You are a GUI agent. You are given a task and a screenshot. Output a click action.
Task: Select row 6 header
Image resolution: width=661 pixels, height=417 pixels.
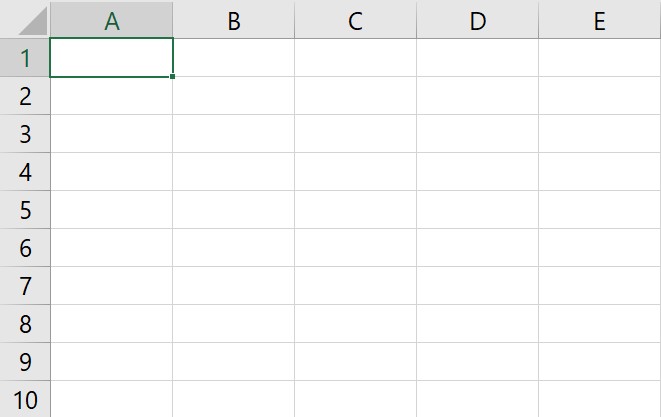25,248
